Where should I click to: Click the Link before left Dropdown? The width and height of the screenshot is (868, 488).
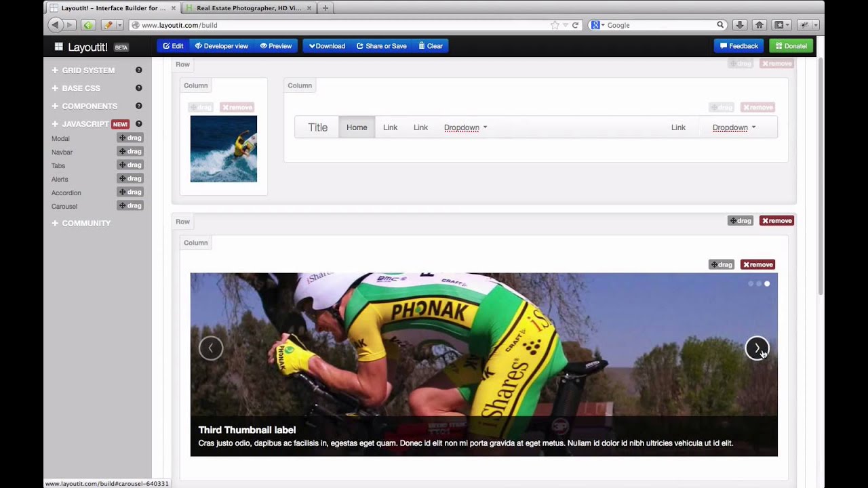[x=421, y=127]
